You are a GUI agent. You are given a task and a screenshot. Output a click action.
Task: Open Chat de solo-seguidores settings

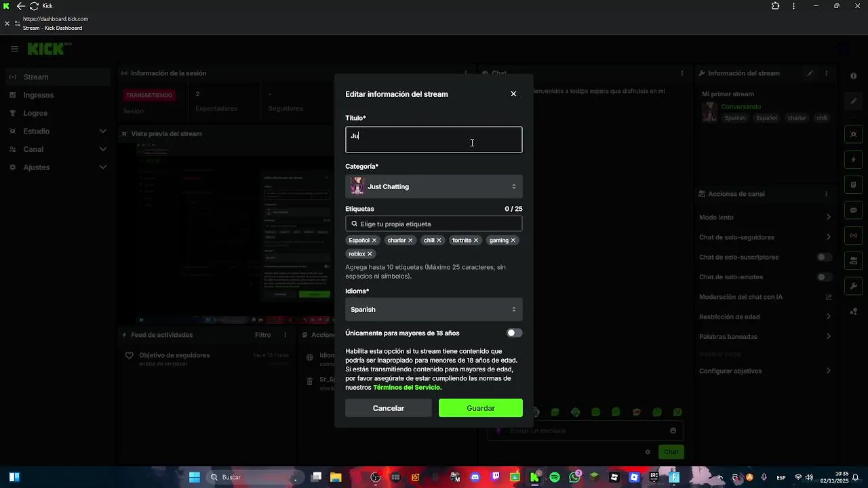tap(765, 237)
